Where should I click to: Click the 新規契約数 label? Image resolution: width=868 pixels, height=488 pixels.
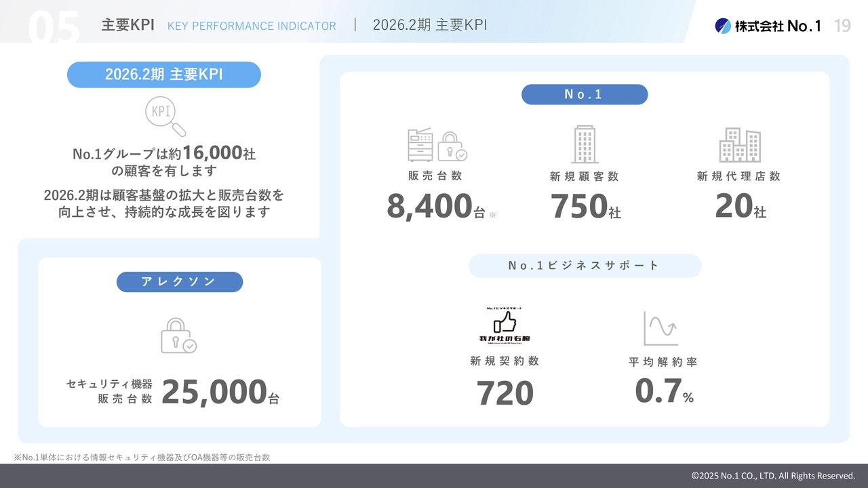coord(505,361)
